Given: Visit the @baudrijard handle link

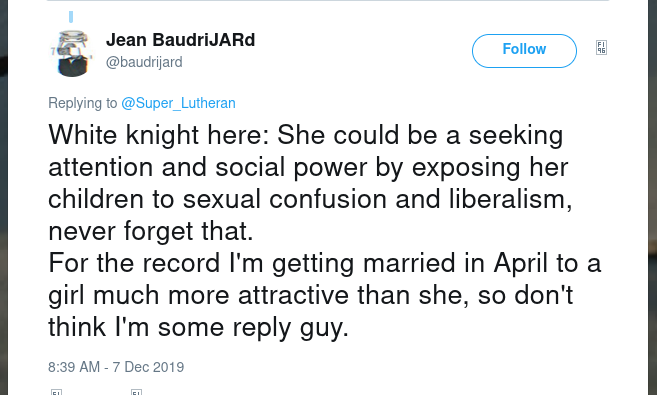Looking at the screenshot, I should [x=144, y=62].
